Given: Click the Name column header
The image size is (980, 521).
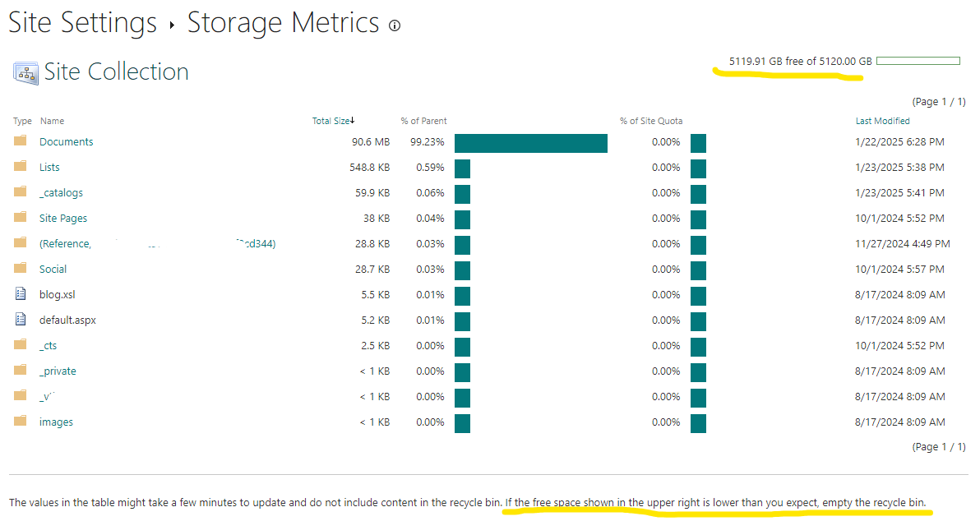Looking at the screenshot, I should pyautogui.click(x=52, y=121).
